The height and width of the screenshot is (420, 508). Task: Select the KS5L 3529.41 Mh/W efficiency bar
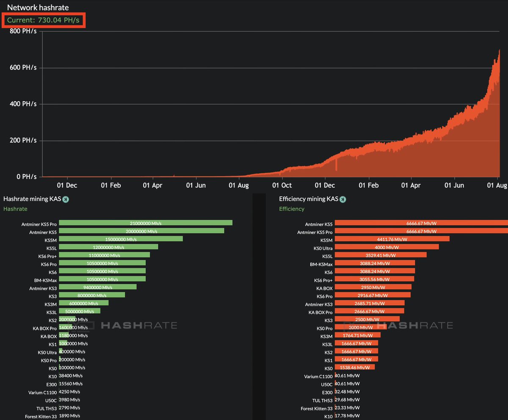click(x=381, y=255)
